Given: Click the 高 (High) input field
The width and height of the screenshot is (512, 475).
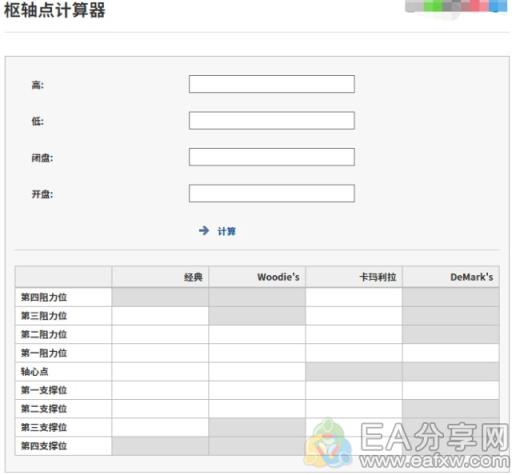Looking at the screenshot, I should pyautogui.click(x=272, y=84).
